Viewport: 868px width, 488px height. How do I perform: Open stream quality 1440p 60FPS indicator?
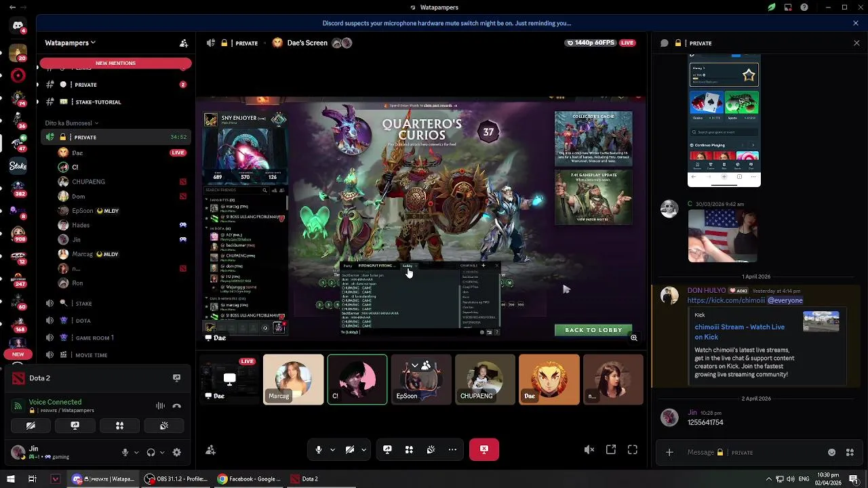[591, 43]
